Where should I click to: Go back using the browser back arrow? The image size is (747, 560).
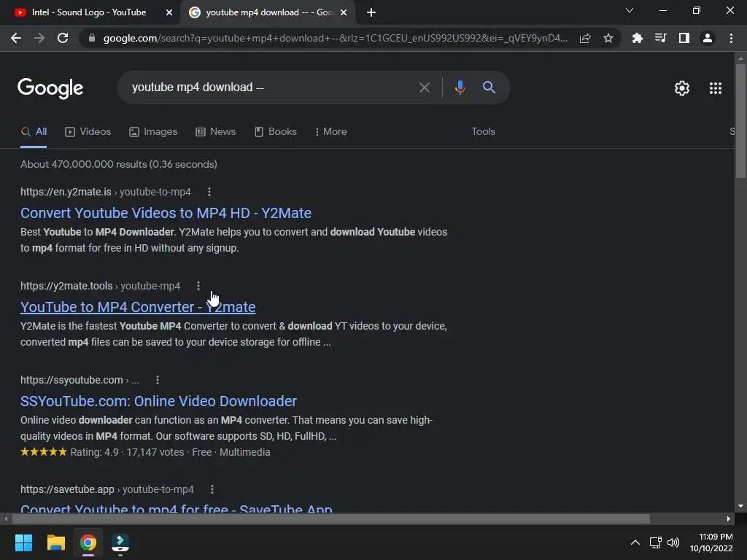tap(16, 38)
